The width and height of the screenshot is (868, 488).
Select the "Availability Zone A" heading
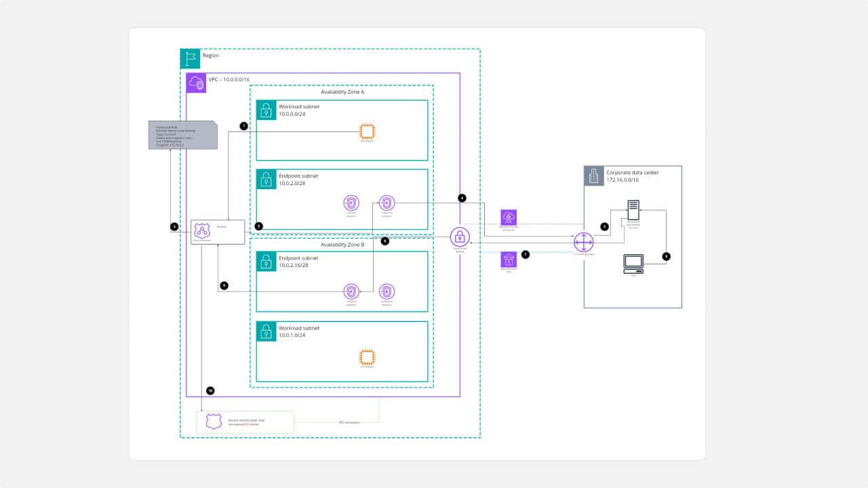coord(342,92)
